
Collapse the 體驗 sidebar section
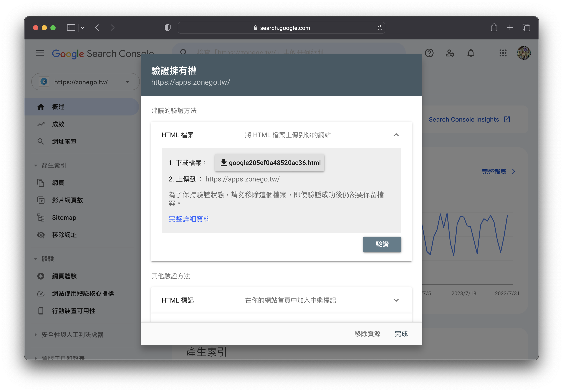tap(44, 259)
